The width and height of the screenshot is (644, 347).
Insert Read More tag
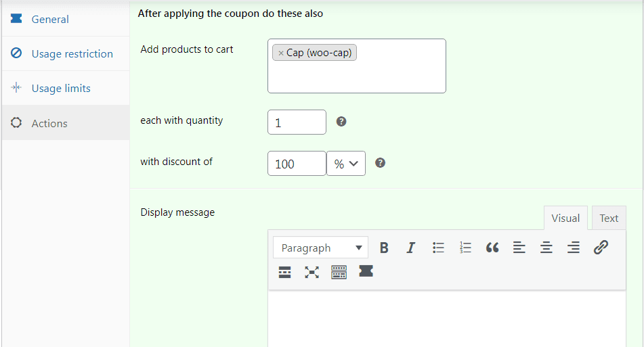pos(284,272)
